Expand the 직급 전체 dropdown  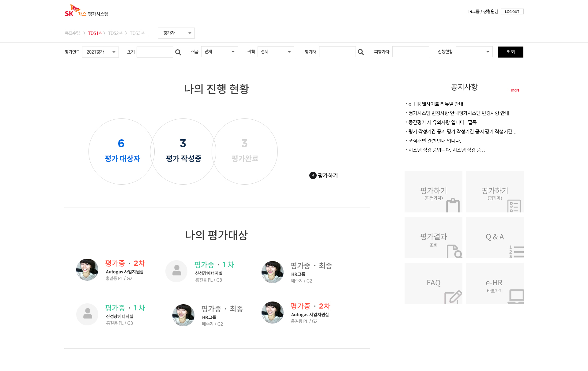click(219, 52)
